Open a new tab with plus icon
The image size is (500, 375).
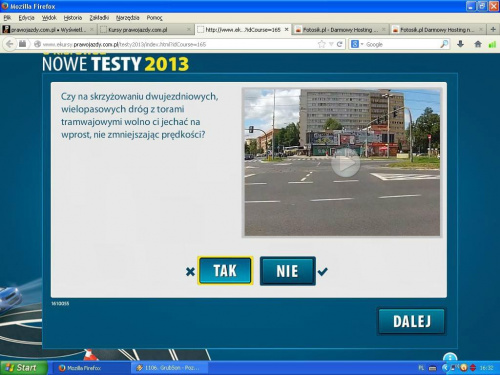point(493,30)
